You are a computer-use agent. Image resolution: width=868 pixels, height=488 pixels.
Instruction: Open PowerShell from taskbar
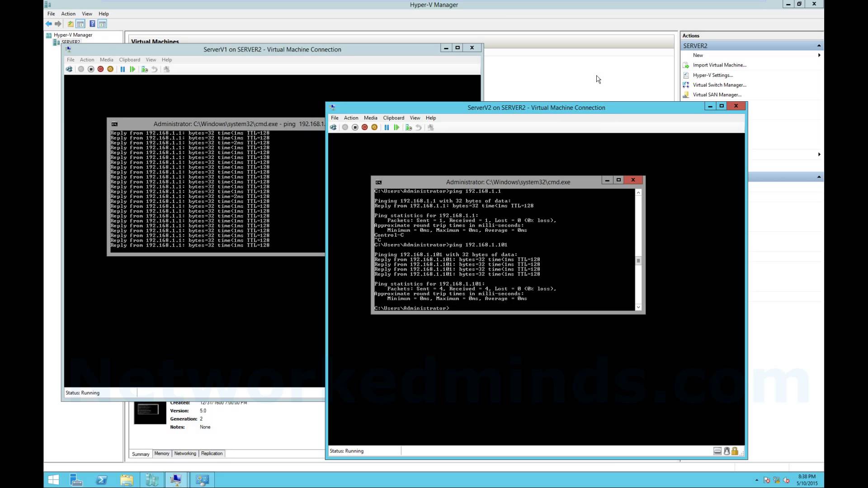click(x=101, y=480)
